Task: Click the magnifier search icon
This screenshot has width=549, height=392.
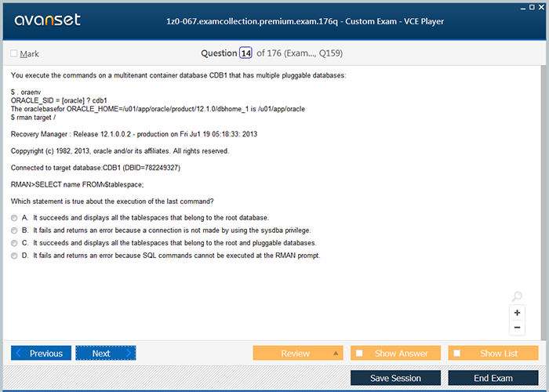Action: tap(517, 296)
